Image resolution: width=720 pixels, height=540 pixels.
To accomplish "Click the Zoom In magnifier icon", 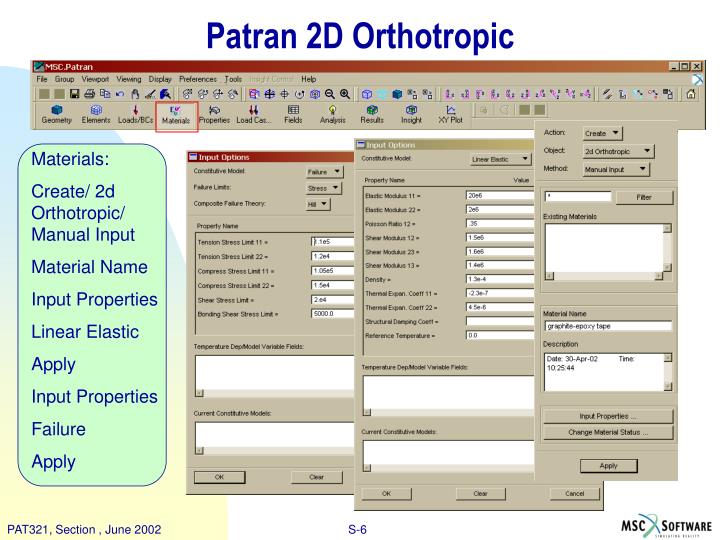I will pyautogui.click(x=345, y=94).
